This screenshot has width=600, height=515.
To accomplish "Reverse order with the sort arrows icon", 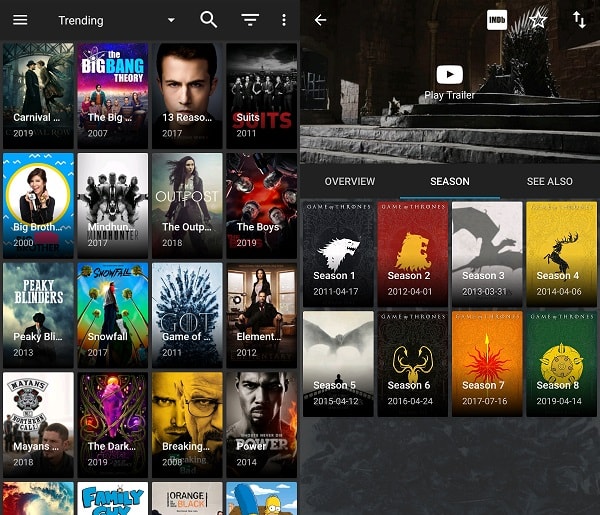I will (579, 20).
